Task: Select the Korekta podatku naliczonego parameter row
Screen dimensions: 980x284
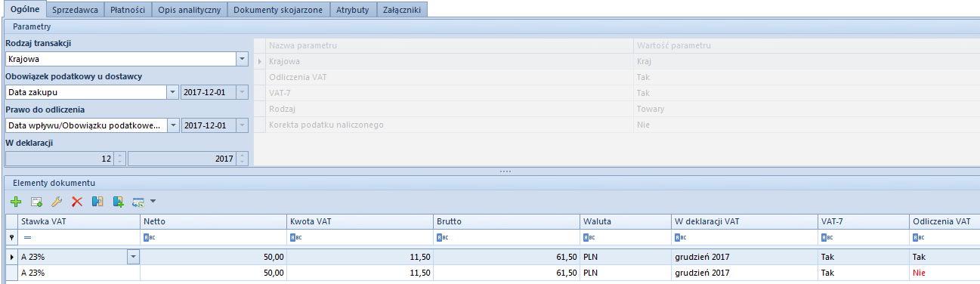Action: (617, 125)
